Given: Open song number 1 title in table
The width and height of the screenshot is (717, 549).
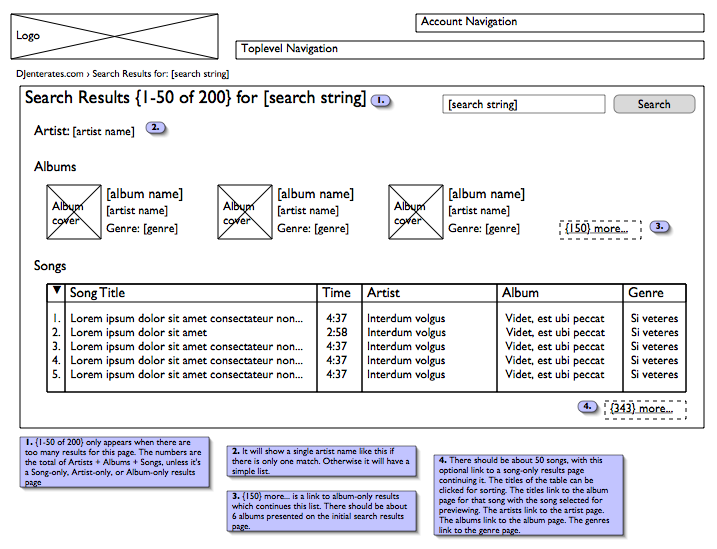Looking at the screenshot, I should pos(187,319).
